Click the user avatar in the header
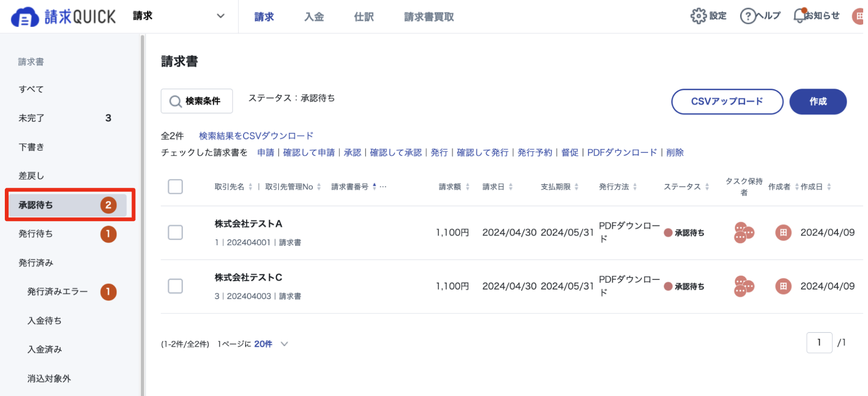Screen dimensions: 868x396 (858, 16)
